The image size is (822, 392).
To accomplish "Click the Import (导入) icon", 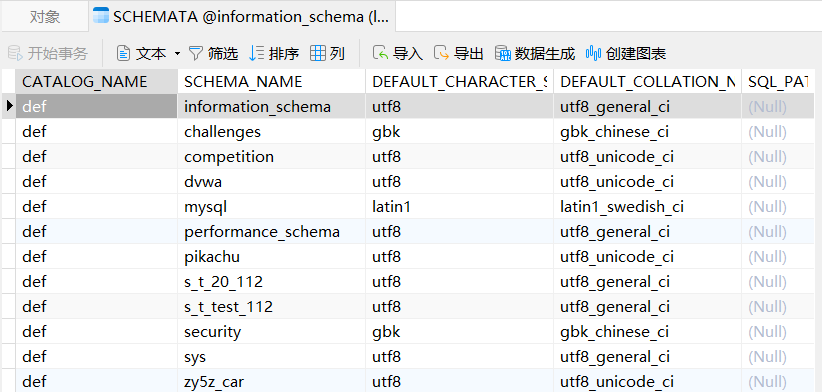I will tap(381, 53).
